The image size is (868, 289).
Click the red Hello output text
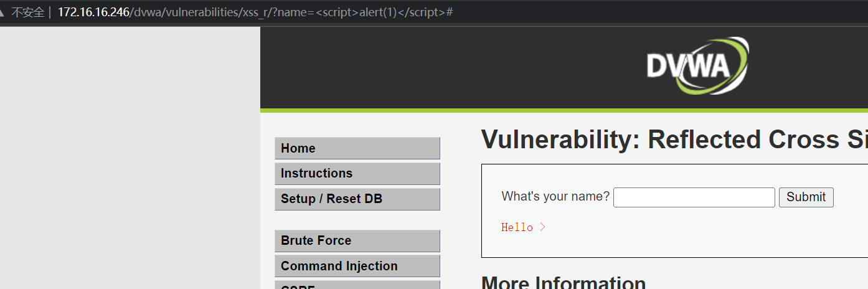coord(517,227)
